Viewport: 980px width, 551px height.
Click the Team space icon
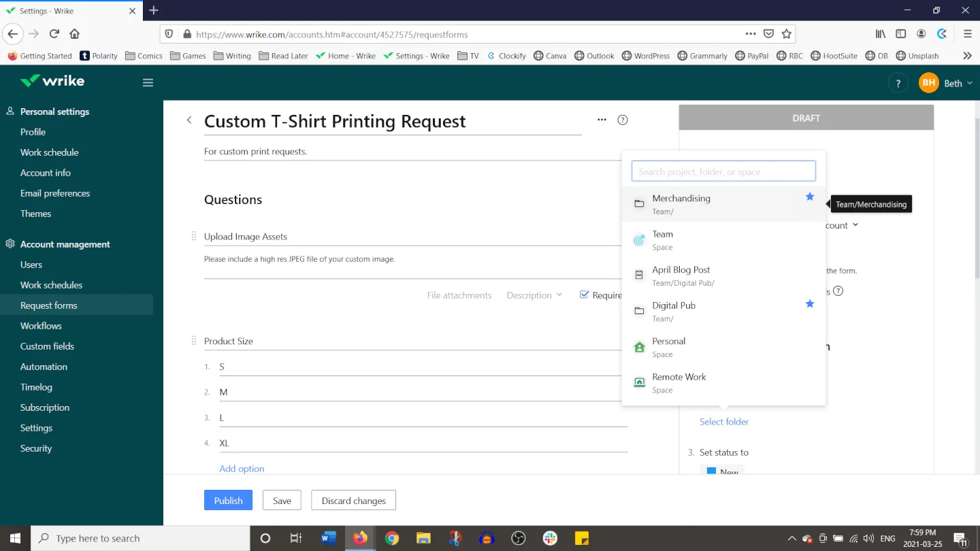click(639, 239)
